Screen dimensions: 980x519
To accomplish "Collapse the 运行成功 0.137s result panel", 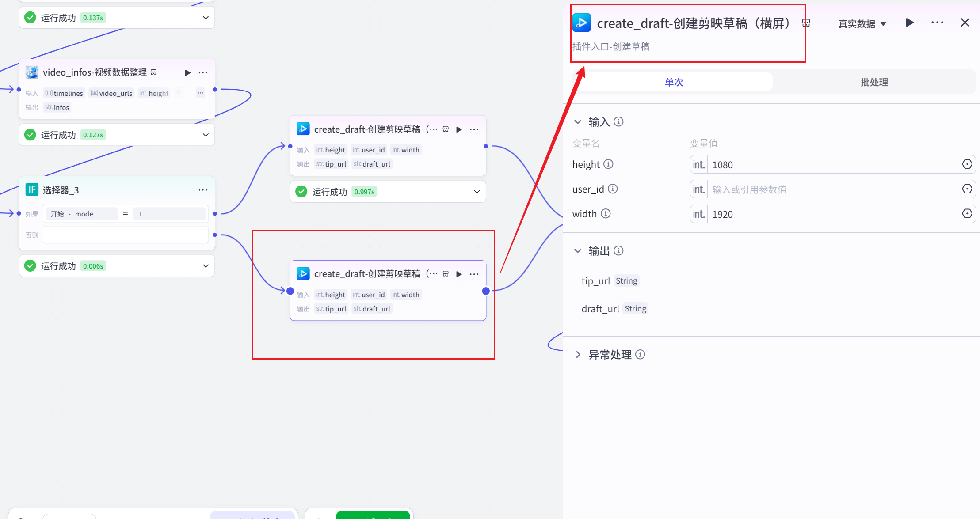I will pyautogui.click(x=205, y=17).
